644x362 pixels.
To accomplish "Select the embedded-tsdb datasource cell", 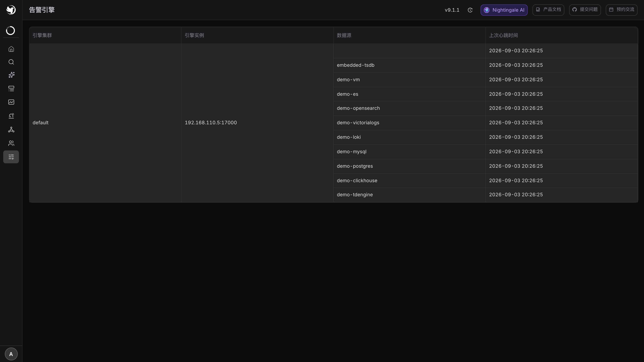I will [410, 65].
